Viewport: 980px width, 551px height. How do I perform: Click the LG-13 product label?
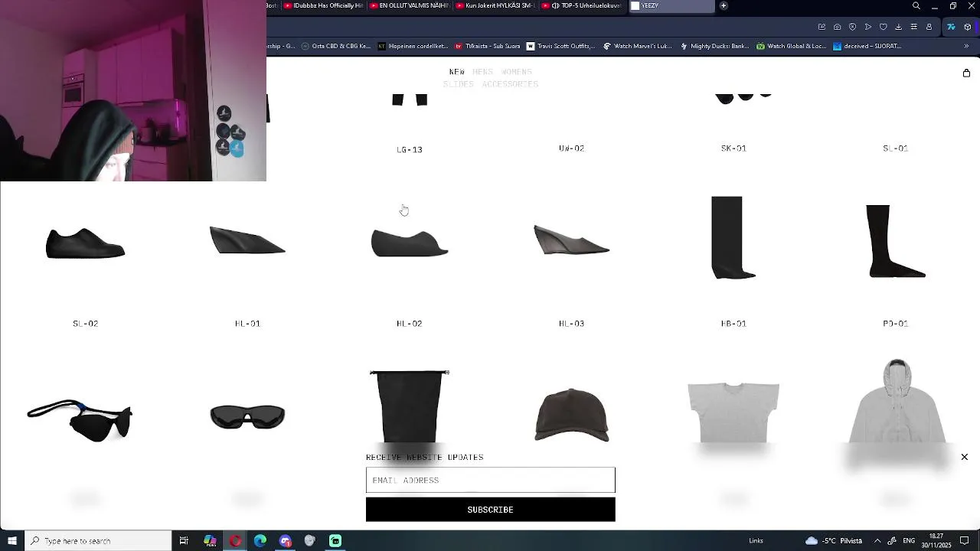click(410, 149)
